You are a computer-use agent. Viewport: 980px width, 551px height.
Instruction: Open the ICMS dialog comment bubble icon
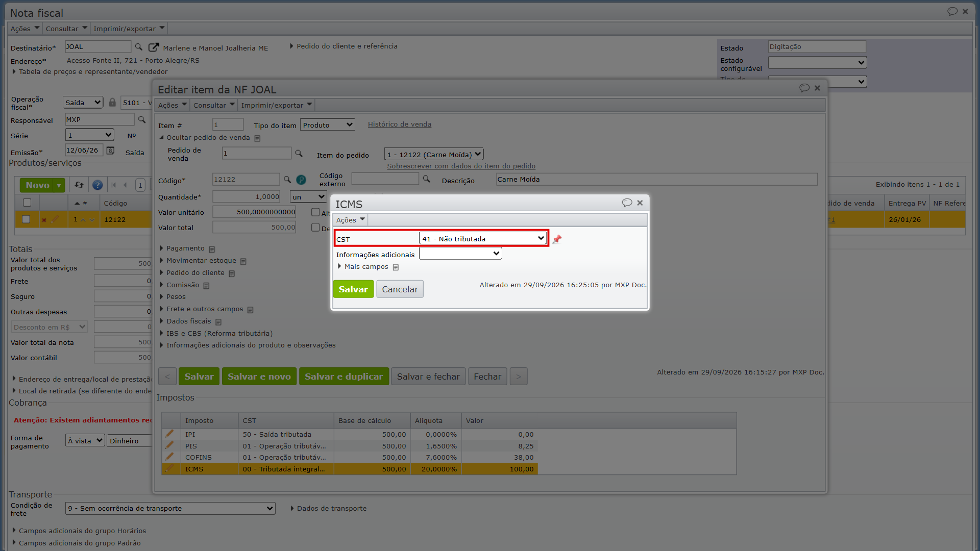pos(627,203)
